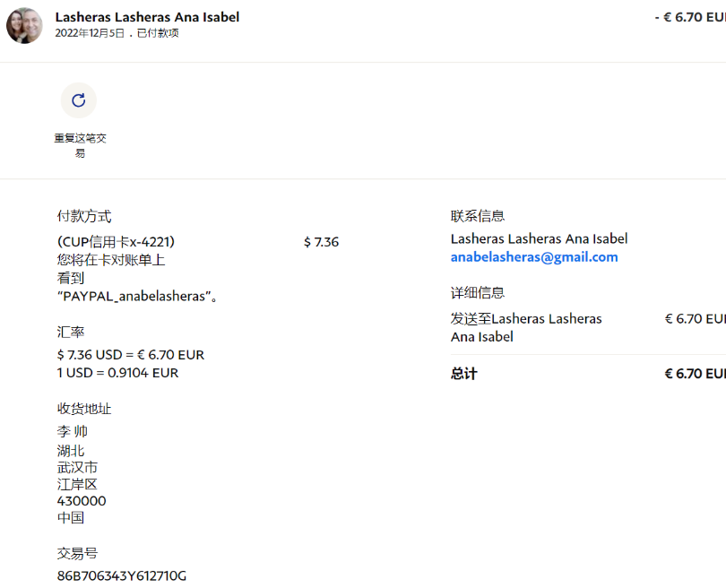Click the 总计 total label
Viewport: 726px width, 588px height.
tap(464, 373)
